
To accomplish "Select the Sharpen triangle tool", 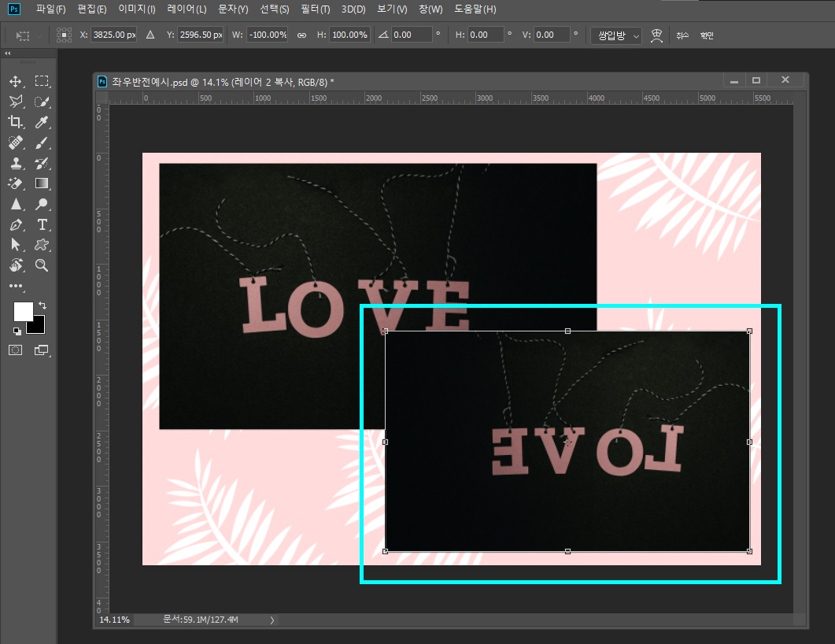I will pyautogui.click(x=16, y=204).
